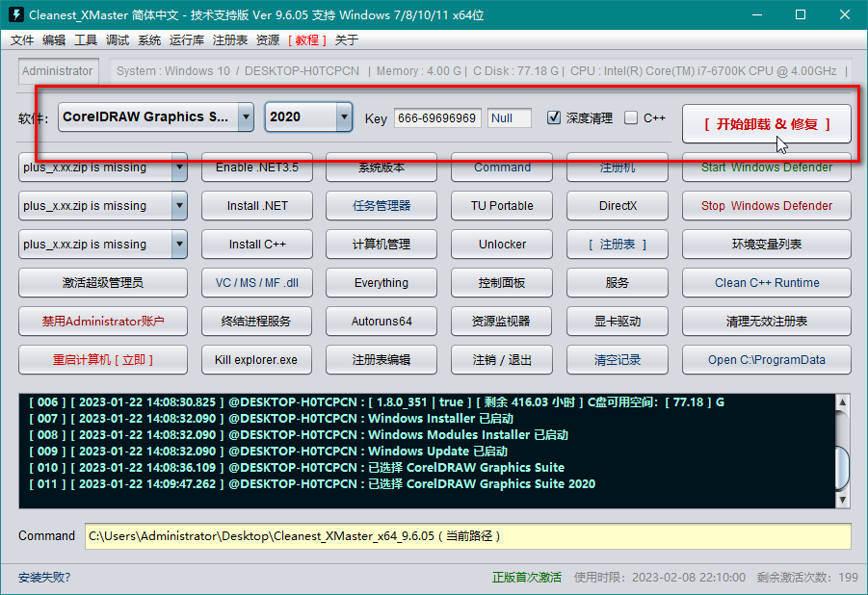Click the 注册机 button
This screenshot has width=868, height=595.
pyautogui.click(x=618, y=168)
